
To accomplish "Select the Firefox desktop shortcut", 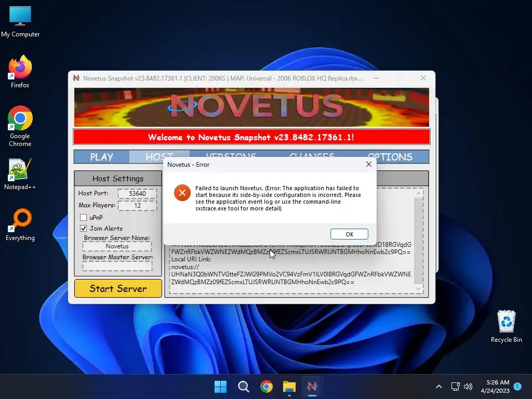I will pyautogui.click(x=20, y=72).
